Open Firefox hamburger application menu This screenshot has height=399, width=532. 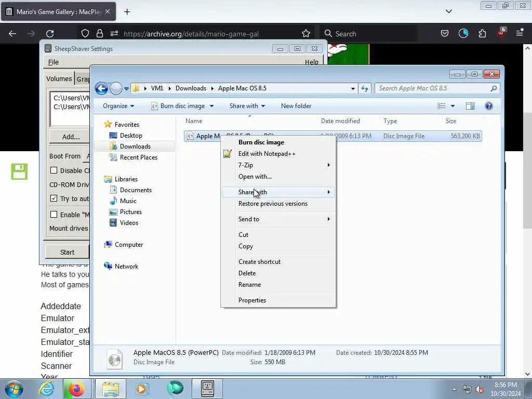click(520, 33)
